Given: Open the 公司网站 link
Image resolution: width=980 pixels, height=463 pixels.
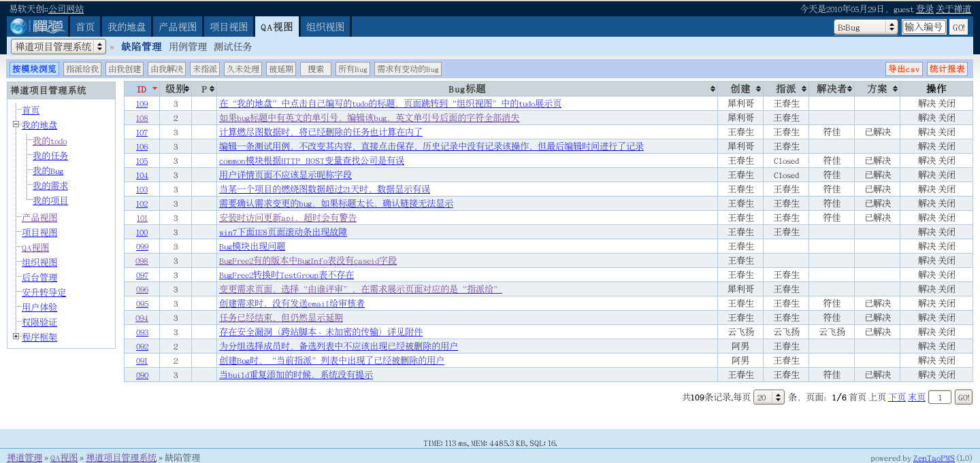Looking at the screenshot, I should (66, 9).
